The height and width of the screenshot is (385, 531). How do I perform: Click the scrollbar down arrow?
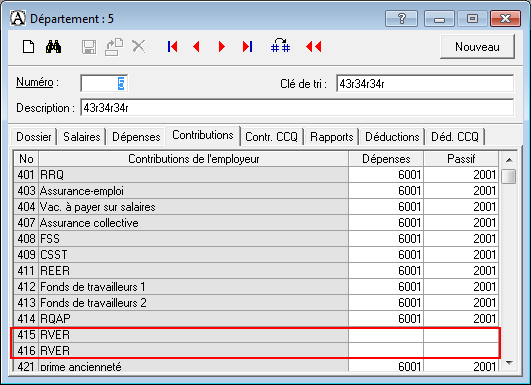coord(509,363)
